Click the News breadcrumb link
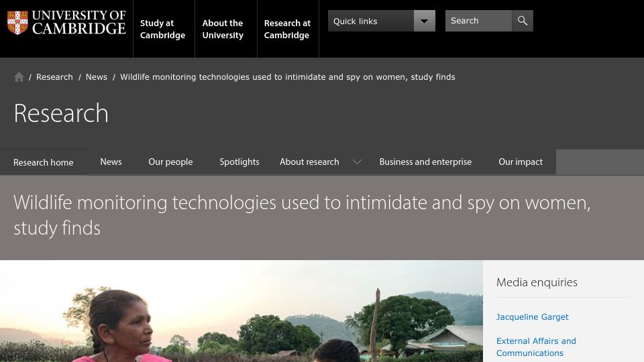Viewport: 644px width, 362px height. (x=97, y=77)
